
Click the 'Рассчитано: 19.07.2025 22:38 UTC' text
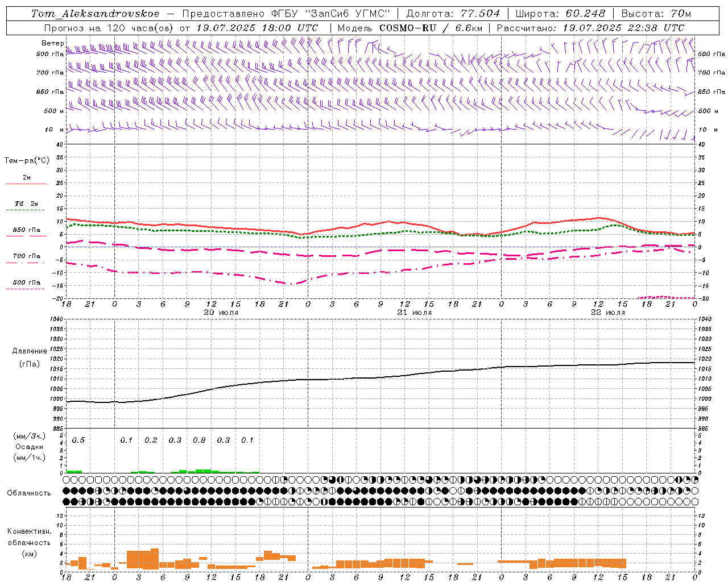[x=590, y=28]
